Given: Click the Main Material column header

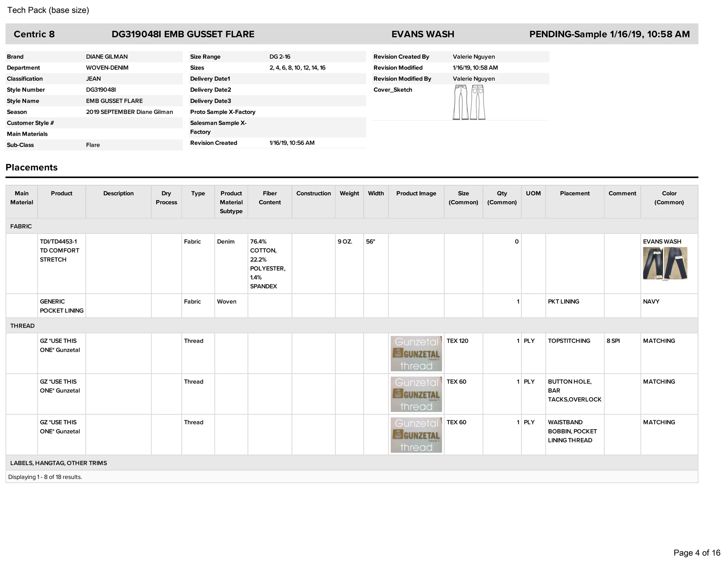Looking at the screenshot, I should tap(22, 202).
